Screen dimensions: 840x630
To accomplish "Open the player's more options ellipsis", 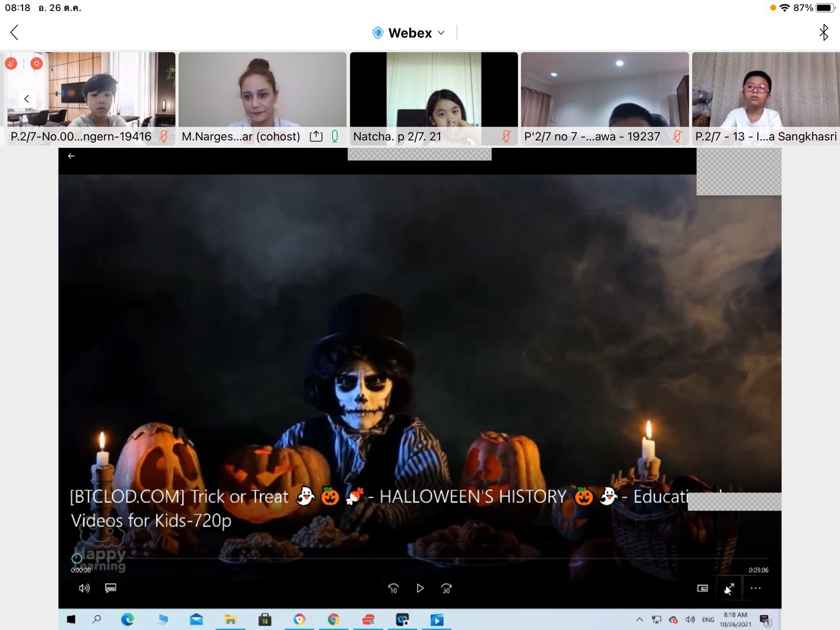I will point(755,589).
